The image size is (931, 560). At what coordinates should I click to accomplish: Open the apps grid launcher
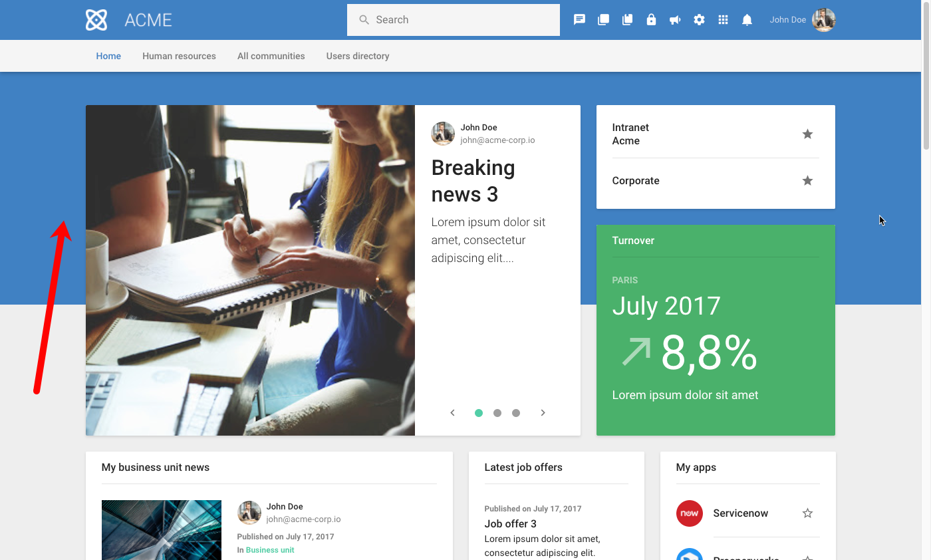(x=723, y=19)
